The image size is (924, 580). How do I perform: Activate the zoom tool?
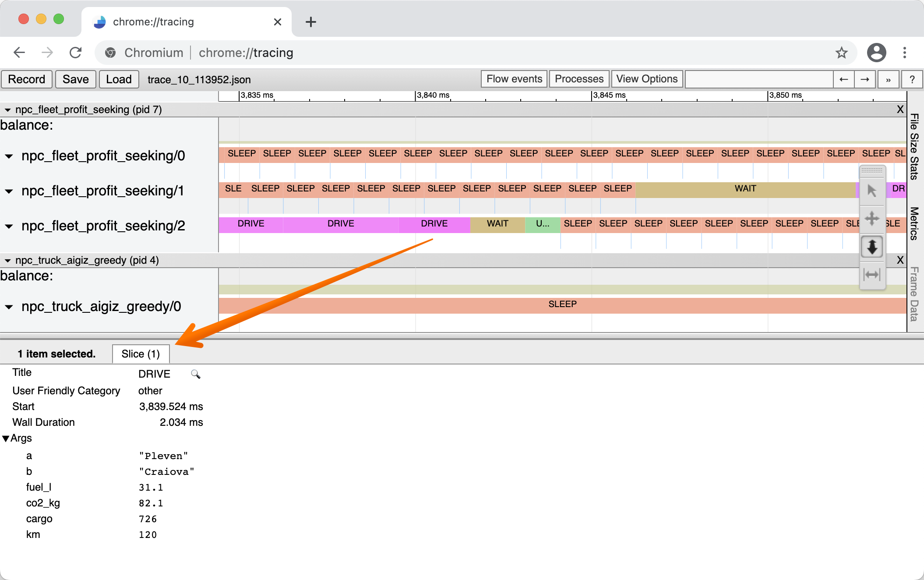[872, 247]
